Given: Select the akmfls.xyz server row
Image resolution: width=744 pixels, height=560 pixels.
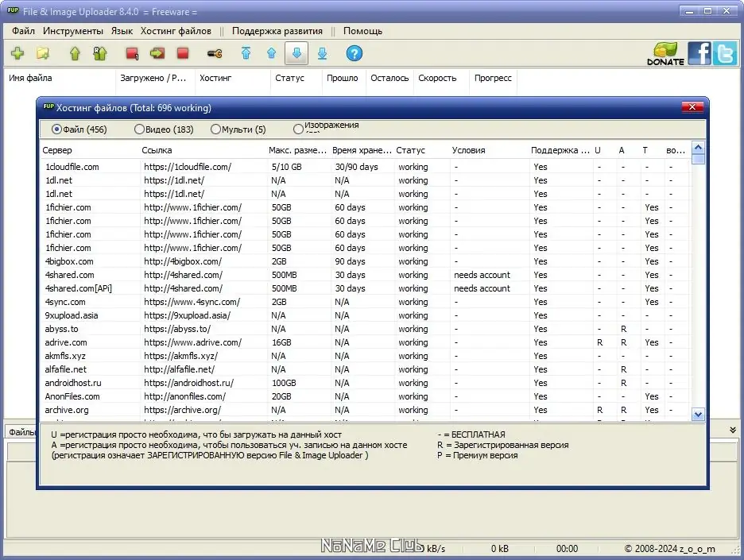Looking at the screenshot, I should [x=364, y=356].
